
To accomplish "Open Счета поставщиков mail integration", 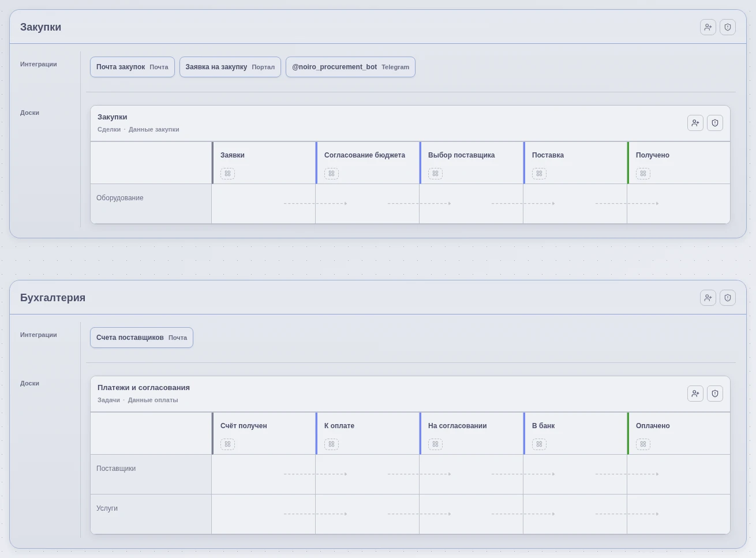I will click(x=141, y=338).
